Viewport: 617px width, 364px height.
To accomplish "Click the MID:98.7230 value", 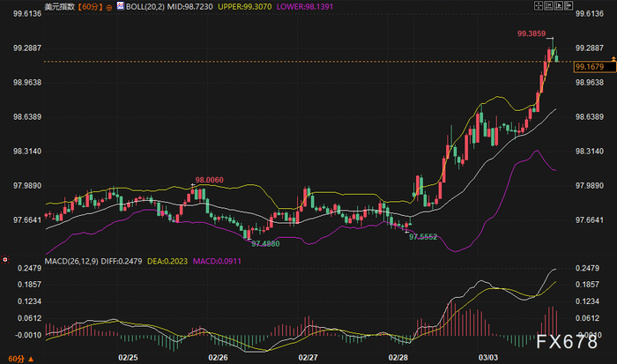I will (190, 7).
